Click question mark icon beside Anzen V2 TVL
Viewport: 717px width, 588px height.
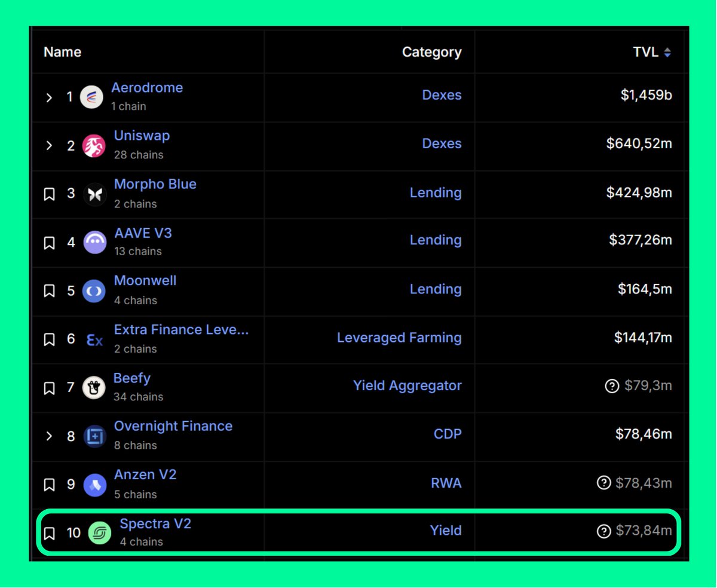(x=603, y=482)
